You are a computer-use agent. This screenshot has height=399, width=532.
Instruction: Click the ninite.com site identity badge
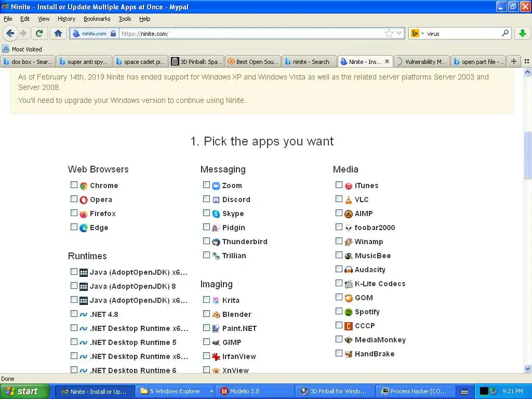point(95,34)
